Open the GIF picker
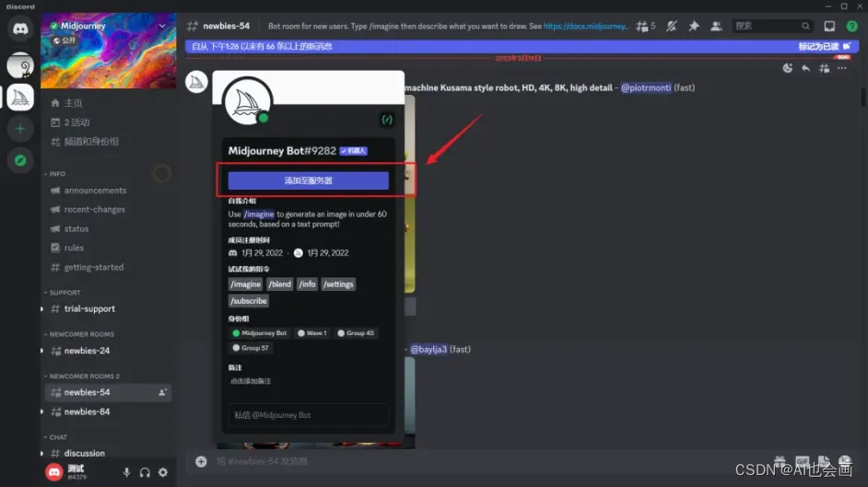868x487 pixels. (803, 461)
